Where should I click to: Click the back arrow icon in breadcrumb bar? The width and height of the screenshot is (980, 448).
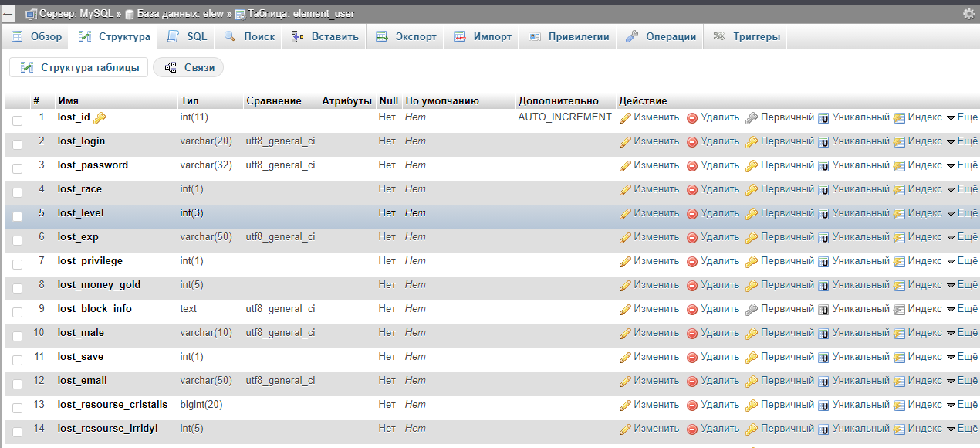[8, 14]
